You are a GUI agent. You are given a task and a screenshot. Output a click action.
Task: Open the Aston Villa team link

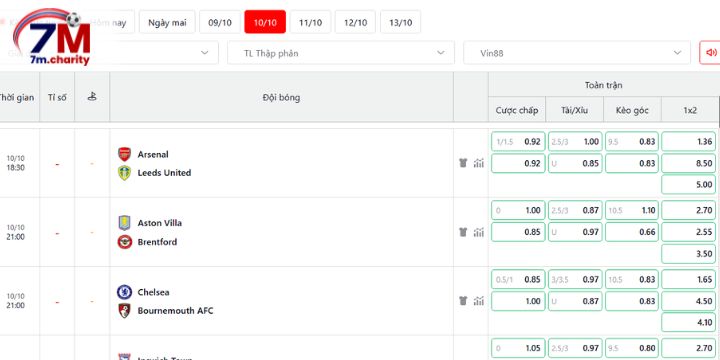click(x=160, y=223)
